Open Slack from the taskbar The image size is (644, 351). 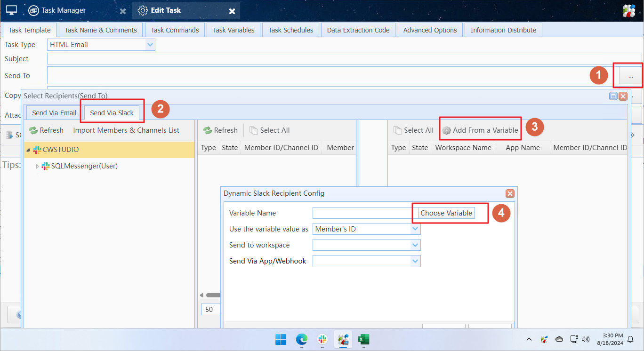[x=322, y=339]
